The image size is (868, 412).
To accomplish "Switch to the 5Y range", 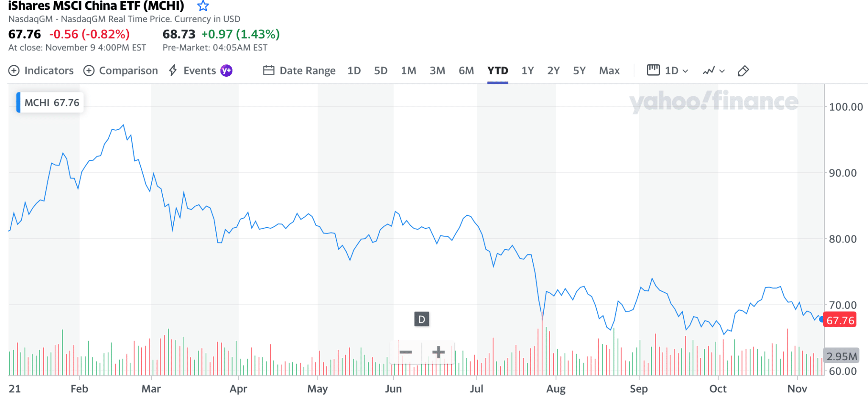I will point(579,71).
